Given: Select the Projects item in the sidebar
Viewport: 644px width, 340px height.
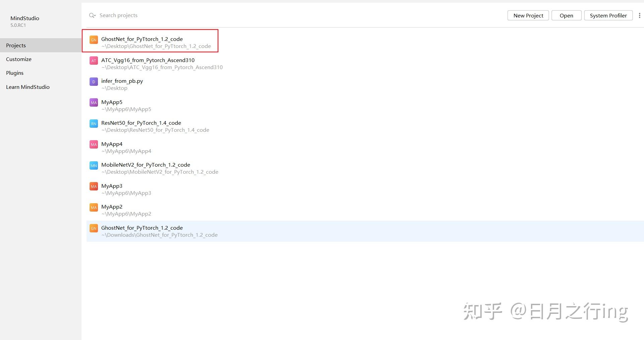Looking at the screenshot, I should 16,45.
